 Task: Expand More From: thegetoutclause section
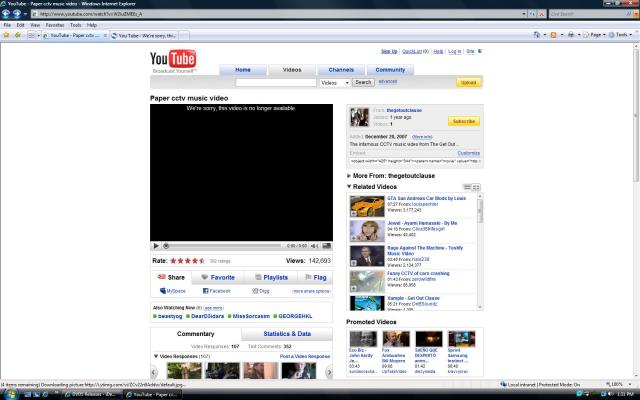pos(349,176)
